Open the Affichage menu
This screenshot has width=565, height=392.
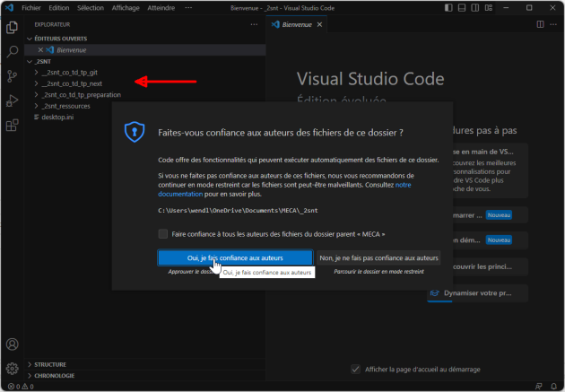click(x=126, y=7)
